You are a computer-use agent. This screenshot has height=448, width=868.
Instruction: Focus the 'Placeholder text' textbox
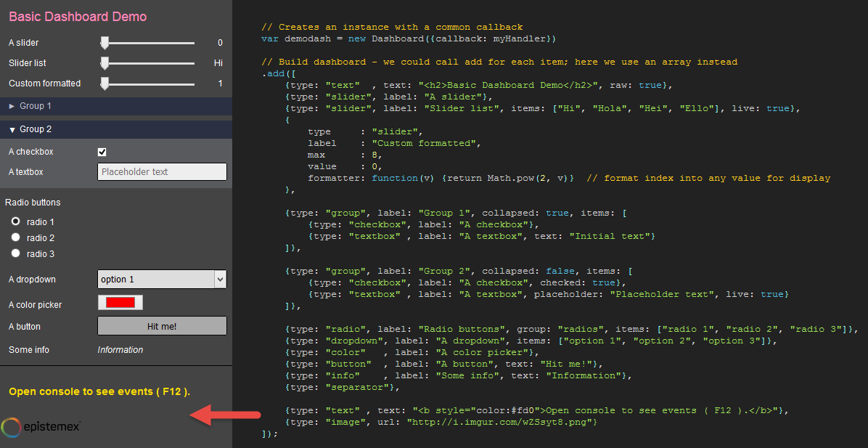click(x=162, y=171)
